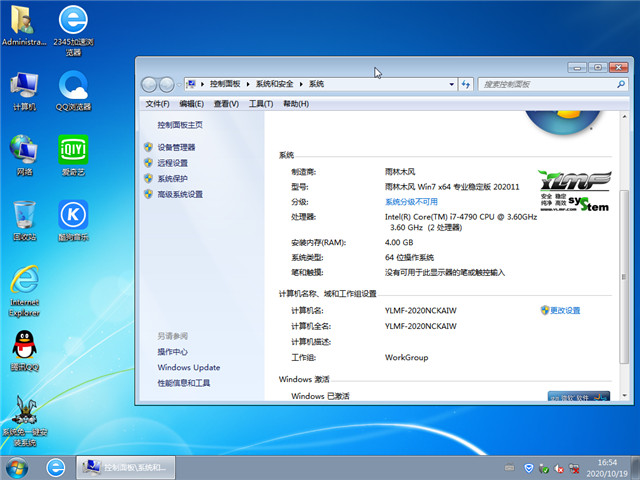
Task: Launch QQ浏览器 desktop icon
Action: pyautogui.click(x=73, y=91)
